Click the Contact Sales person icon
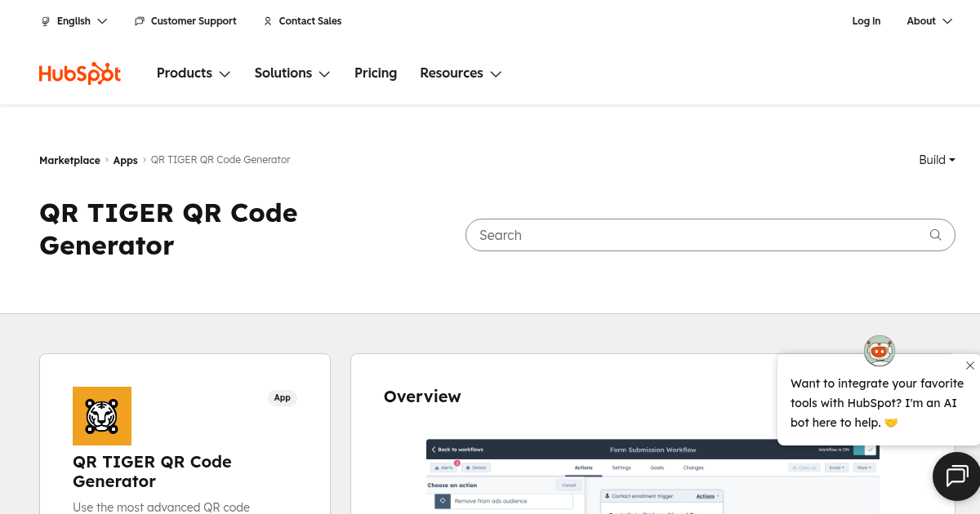The height and width of the screenshot is (514, 980). tap(268, 21)
